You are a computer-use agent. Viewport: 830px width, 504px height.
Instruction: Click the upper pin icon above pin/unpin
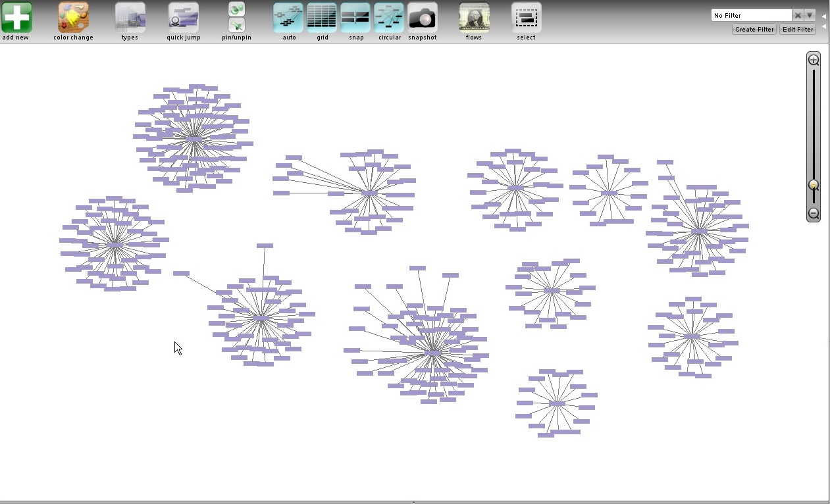click(236, 9)
